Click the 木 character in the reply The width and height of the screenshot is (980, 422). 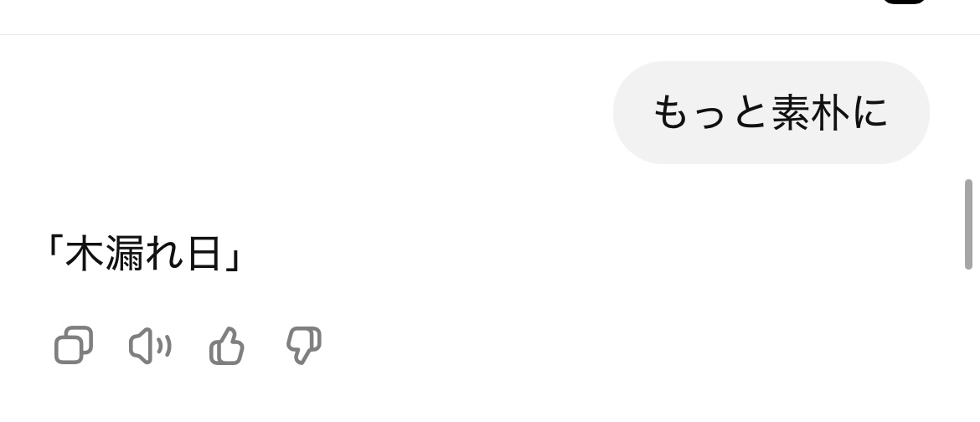(x=85, y=253)
